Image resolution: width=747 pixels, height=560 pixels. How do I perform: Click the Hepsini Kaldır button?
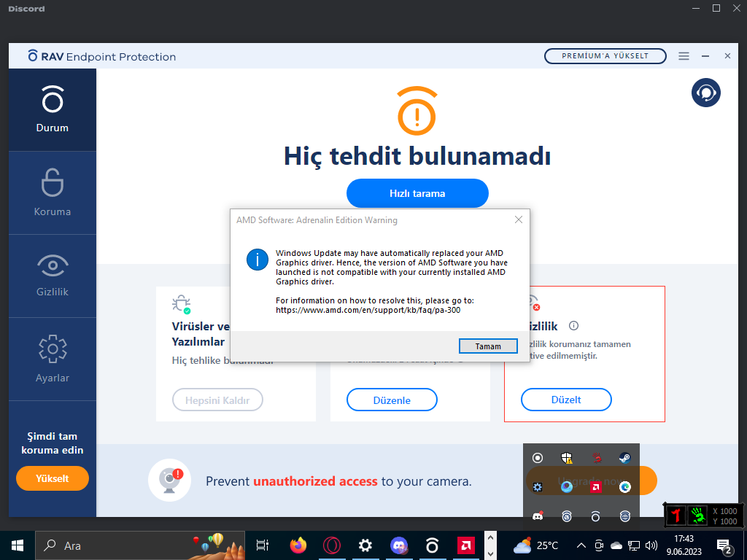[x=217, y=400]
